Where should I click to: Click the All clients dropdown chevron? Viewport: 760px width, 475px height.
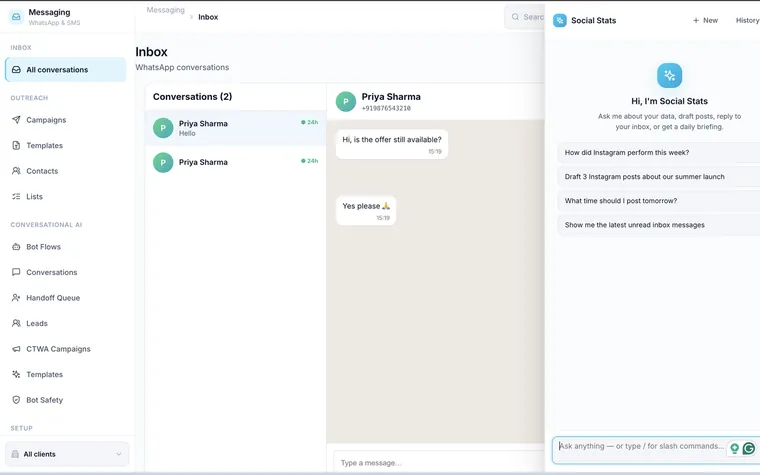pos(119,454)
